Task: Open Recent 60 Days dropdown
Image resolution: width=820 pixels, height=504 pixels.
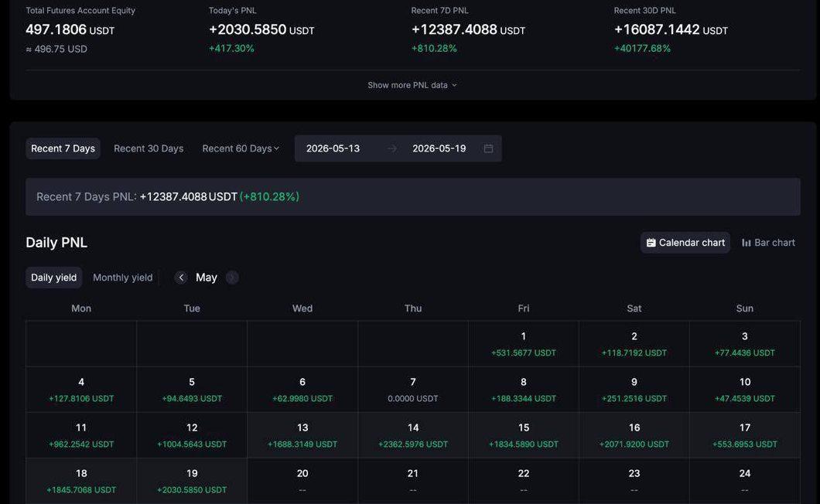Action: pos(241,148)
